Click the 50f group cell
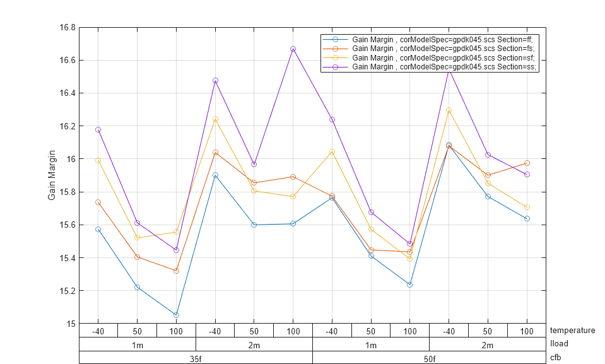Image resolution: width=605 pixels, height=364 pixels. point(429,358)
